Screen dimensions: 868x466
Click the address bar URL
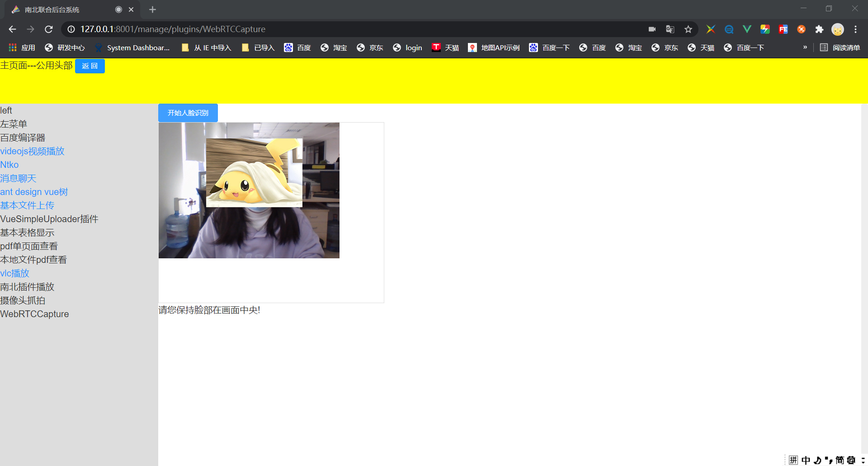[173, 29]
